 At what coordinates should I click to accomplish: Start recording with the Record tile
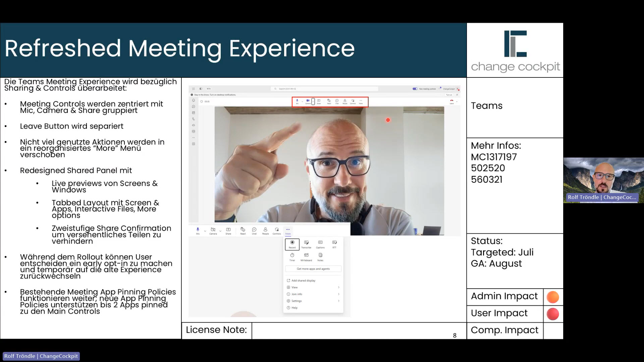click(x=292, y=244)
